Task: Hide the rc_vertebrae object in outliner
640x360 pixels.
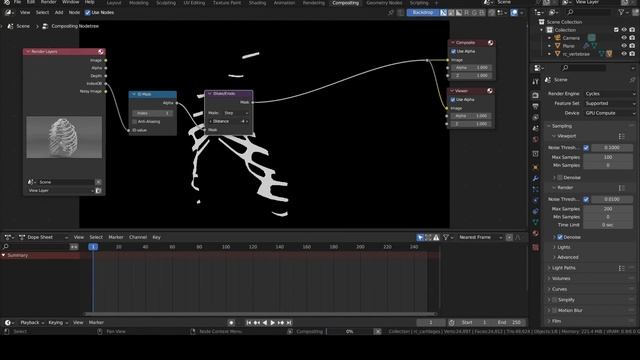Action: [624, 54]
